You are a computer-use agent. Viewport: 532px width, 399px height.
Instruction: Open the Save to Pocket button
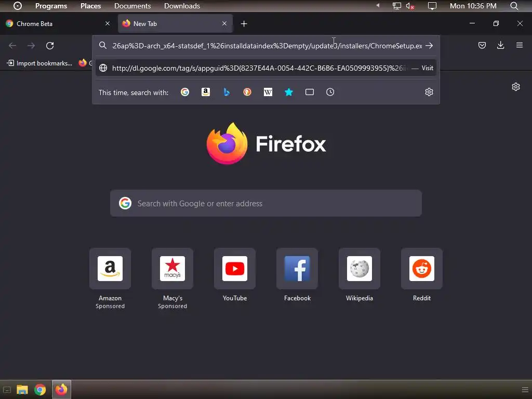(x=482, y=45)
